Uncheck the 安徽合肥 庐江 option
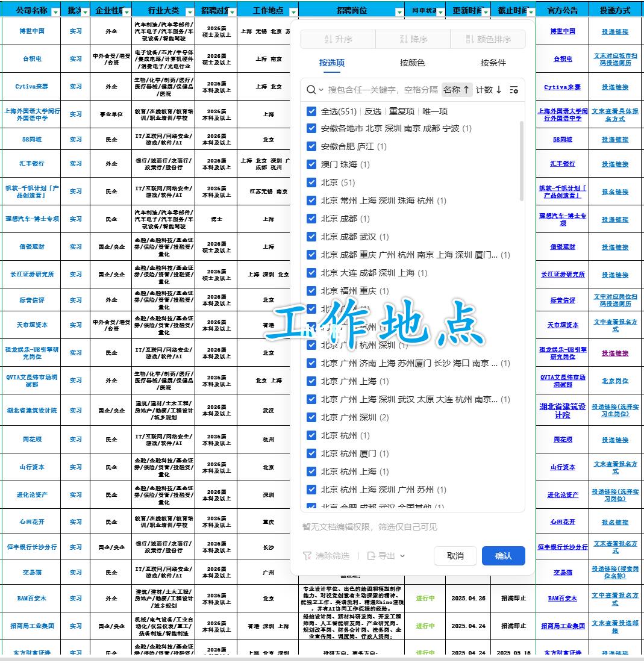This screenshot has width=644, height=663. point(311,146)
